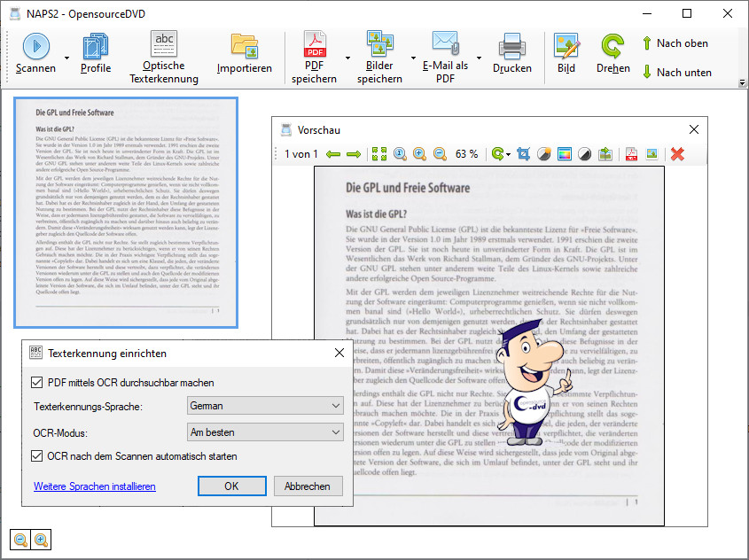
Task: Select the crop tool in the Vorschau toolbar
Action: 523,154
